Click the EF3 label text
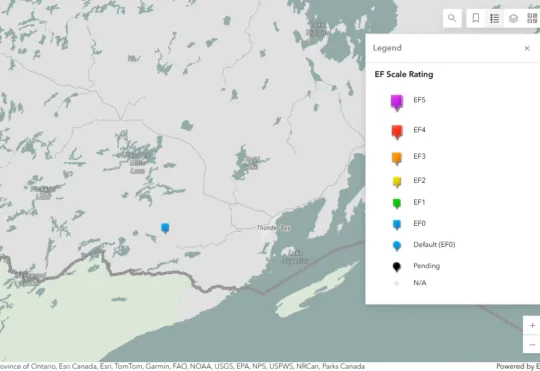The image size is (540, 371). coord(419,156)
